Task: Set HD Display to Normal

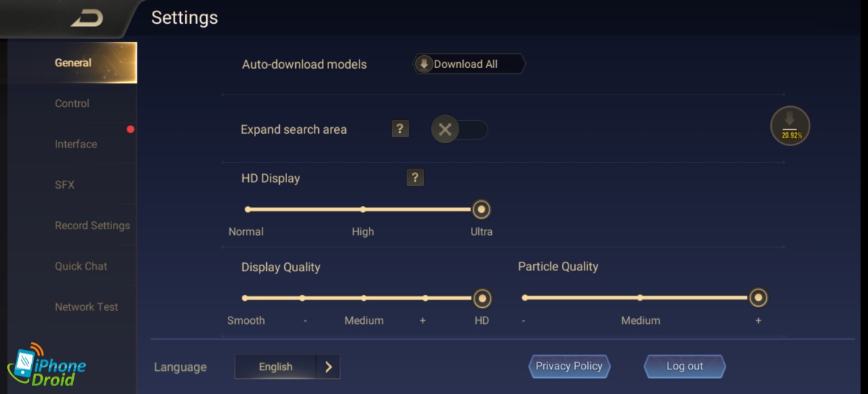Action: [247, 210]
